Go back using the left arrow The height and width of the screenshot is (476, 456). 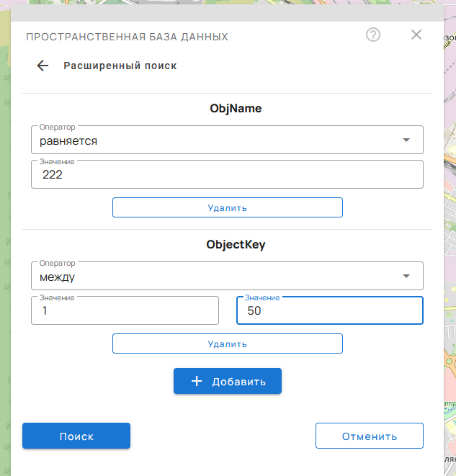pyautogui.click(x=43, y=66)
